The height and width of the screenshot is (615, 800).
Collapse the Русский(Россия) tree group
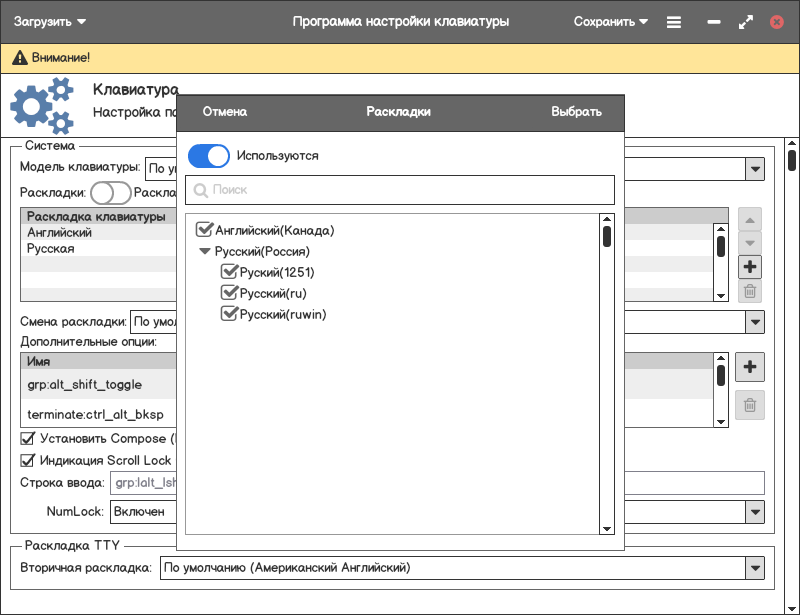click(205, 252)
